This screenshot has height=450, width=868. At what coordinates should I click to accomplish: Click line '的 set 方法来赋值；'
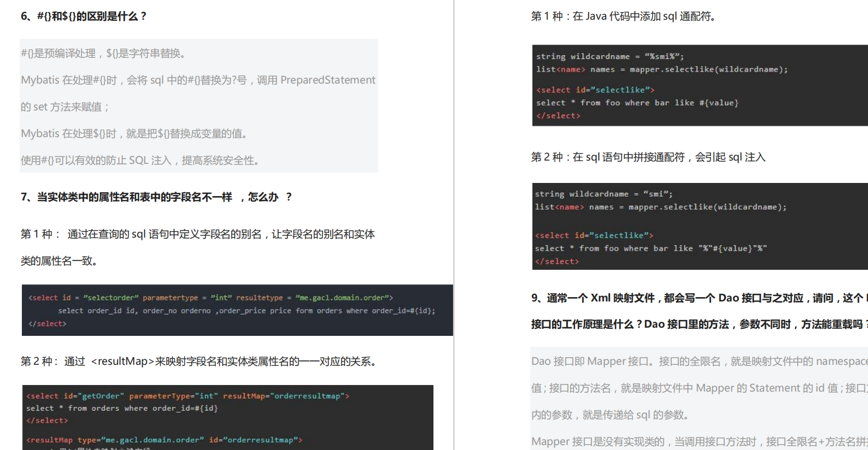(66, 107)
